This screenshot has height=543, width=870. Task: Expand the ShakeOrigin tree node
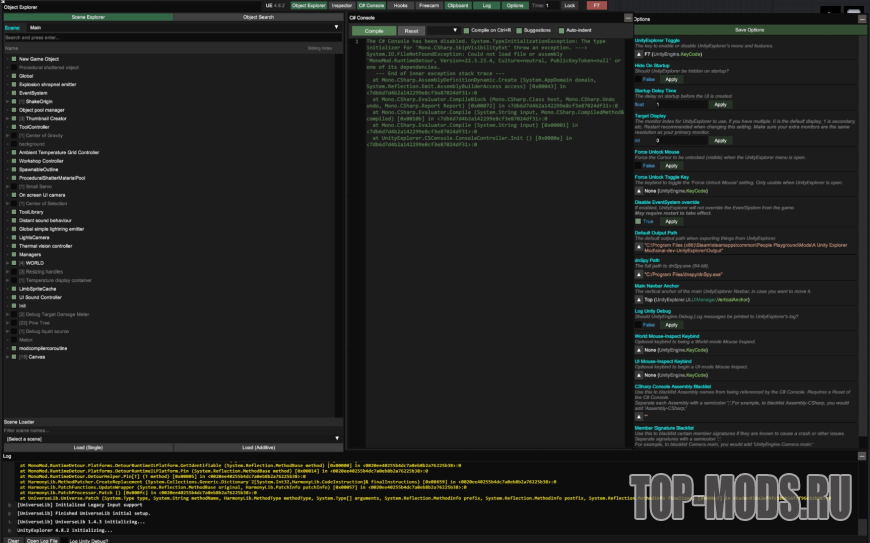[7, 102]
